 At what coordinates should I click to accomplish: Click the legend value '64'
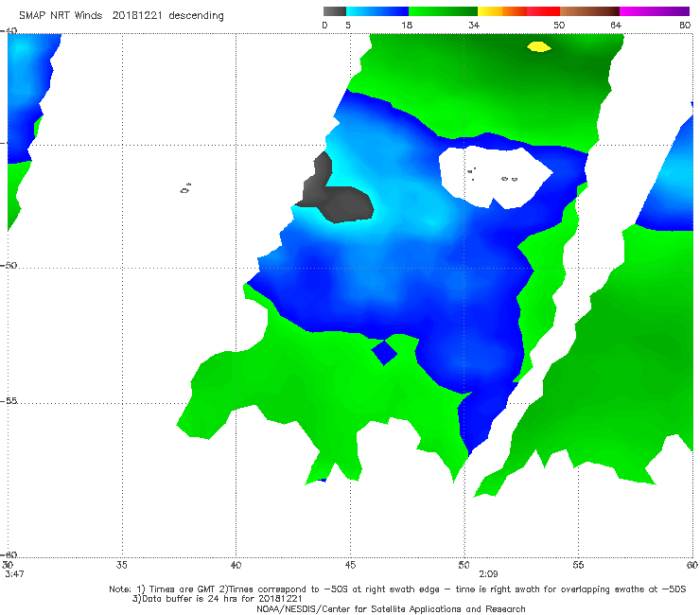[616, 25]
